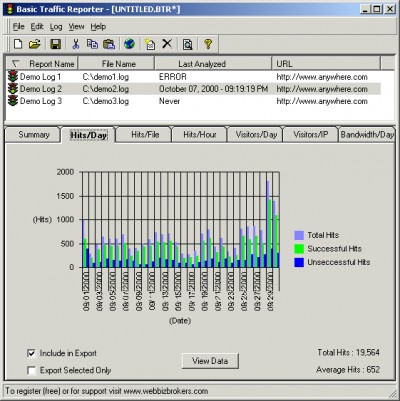Click the Unsuccessful Hits blue legend swatch

click(299, 262)
